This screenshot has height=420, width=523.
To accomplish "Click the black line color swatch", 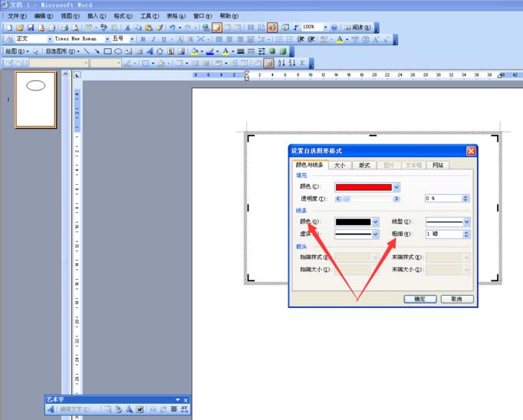I will 354,222.
